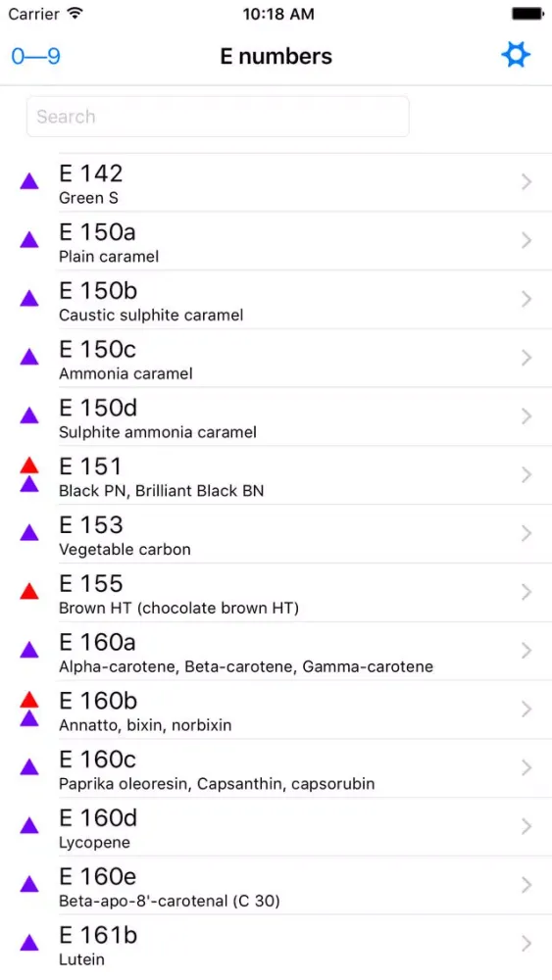
Task: Open E 150b Caustic sulphite caramel entry
Action: pyautogui.click(x=276, y=299)
